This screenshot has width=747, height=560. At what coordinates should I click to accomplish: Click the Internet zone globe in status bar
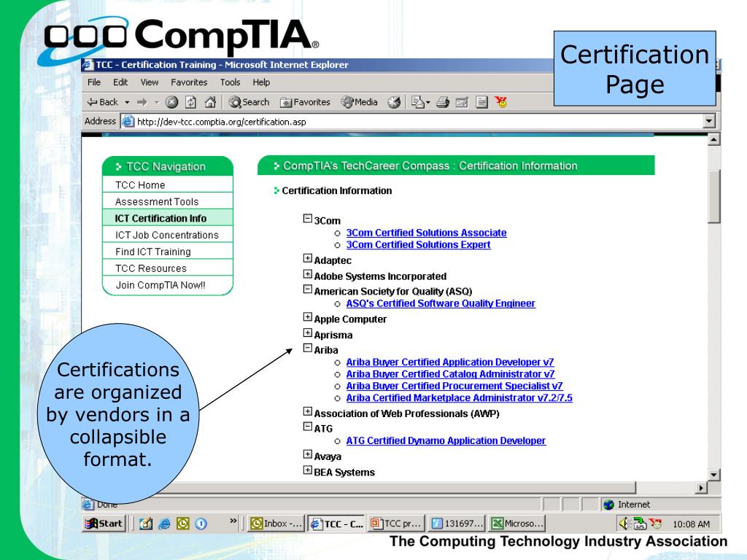(x=608, y=505)
